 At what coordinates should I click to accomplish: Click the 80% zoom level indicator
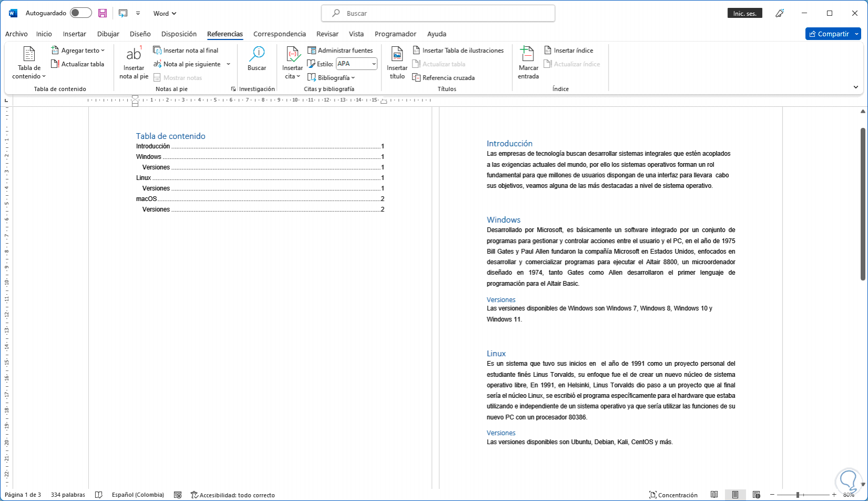849,495
